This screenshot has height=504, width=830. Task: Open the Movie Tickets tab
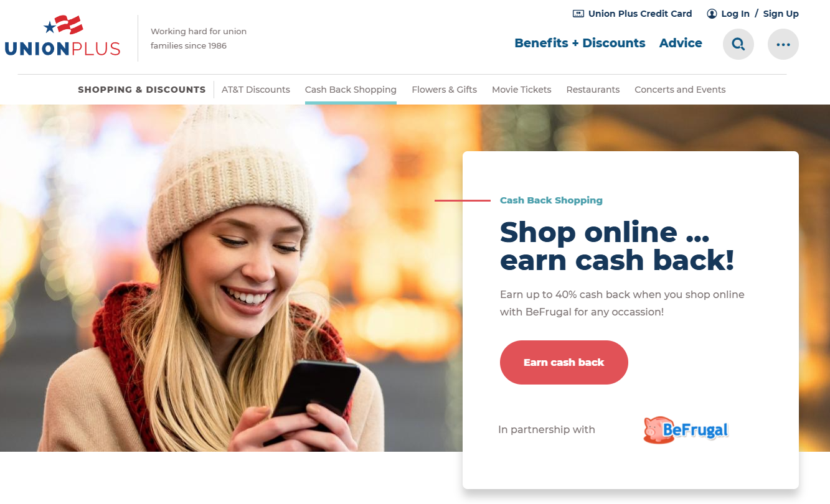pyautogui.click(x=522, y=90)
